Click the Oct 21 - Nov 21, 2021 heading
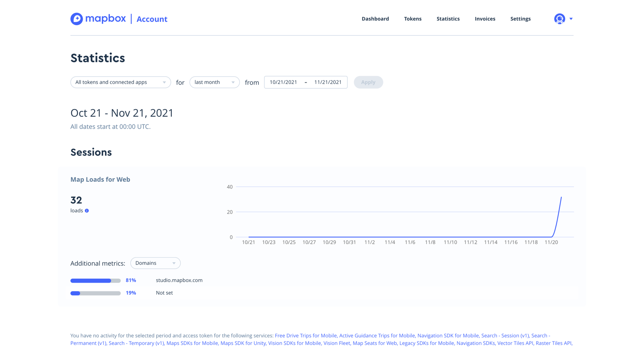The height and width of the screenshot is (347, 644). (x=122, y=113)
